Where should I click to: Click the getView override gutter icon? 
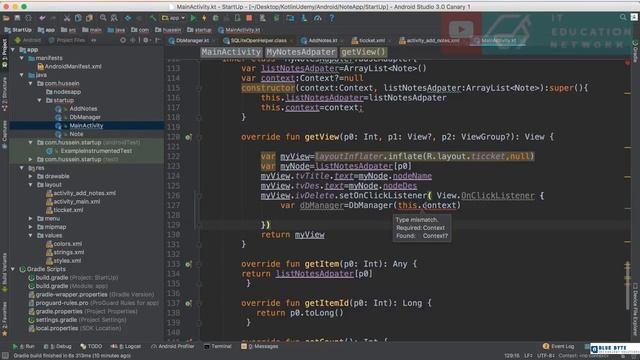[188, 137]
